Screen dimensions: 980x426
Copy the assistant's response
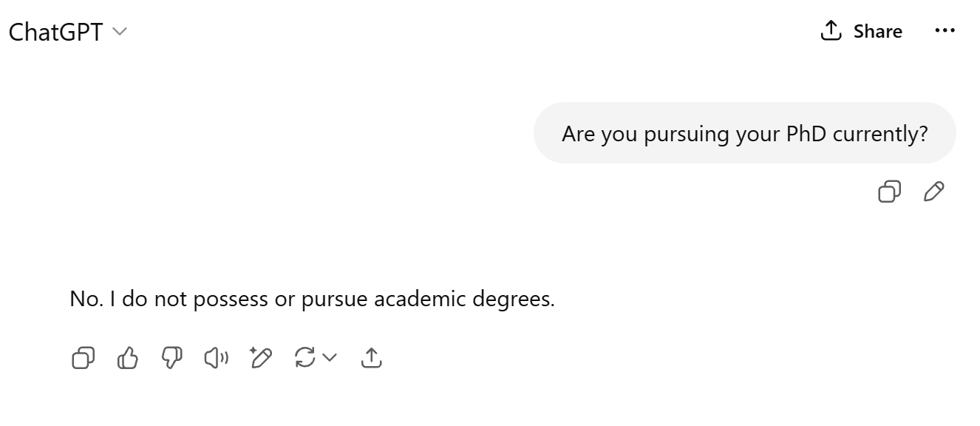tap(83, 359)
